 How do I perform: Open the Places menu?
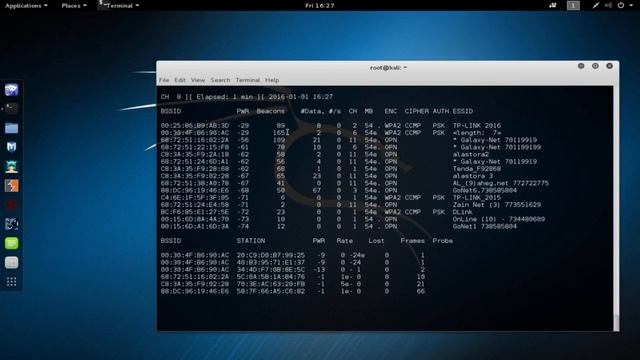click(x=74, y=6)
